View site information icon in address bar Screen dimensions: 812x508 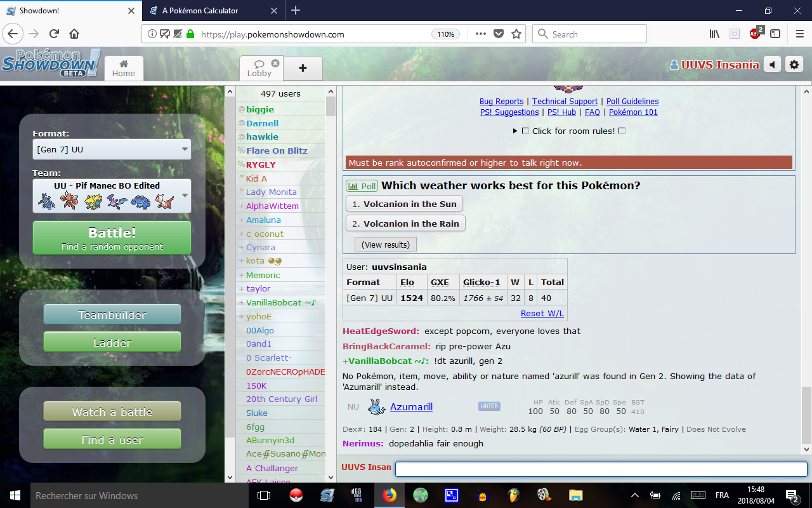152,34
